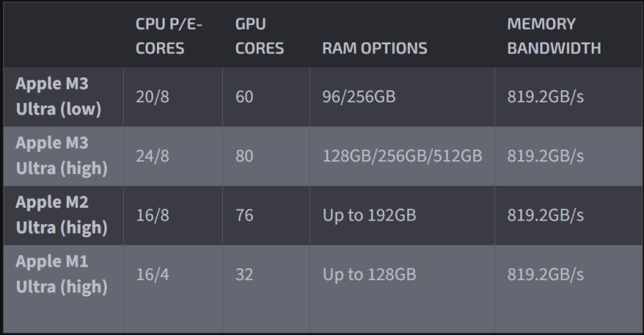The image size is (644, 335).
Task: Click the 24/8 CPU cores cell
Action: [153, 155]
